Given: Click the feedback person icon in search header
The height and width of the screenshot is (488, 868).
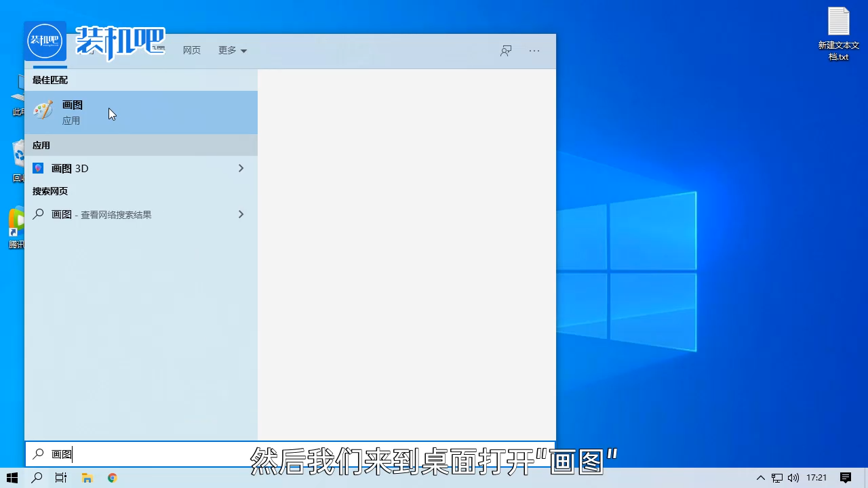Looking at the screenshot, I should click(506, 50).
